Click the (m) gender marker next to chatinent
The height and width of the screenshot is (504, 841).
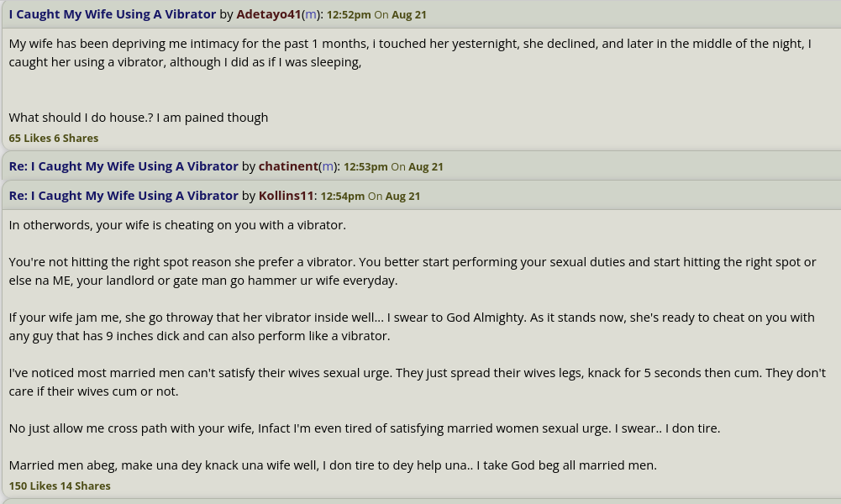click(328, 167)
